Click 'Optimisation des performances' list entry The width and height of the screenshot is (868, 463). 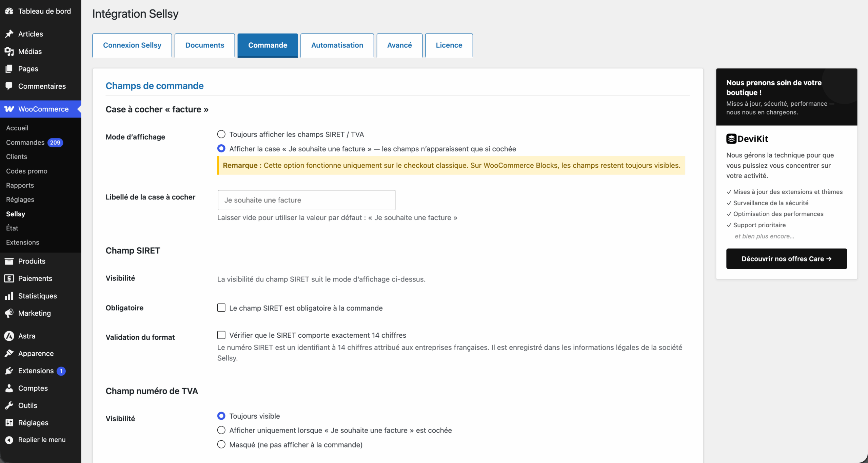(778, 214)
